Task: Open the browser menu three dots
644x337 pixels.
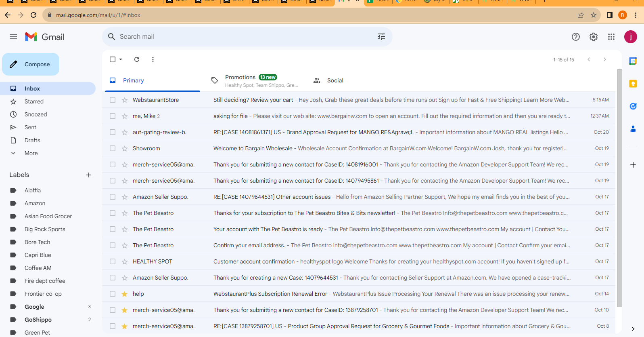Action: click(x=636, y=15)
